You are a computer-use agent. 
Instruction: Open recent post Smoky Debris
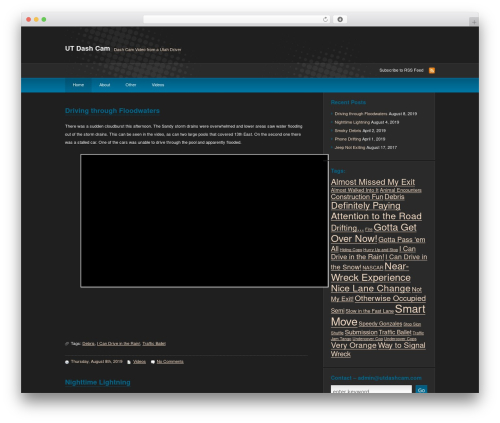[348, 131]
